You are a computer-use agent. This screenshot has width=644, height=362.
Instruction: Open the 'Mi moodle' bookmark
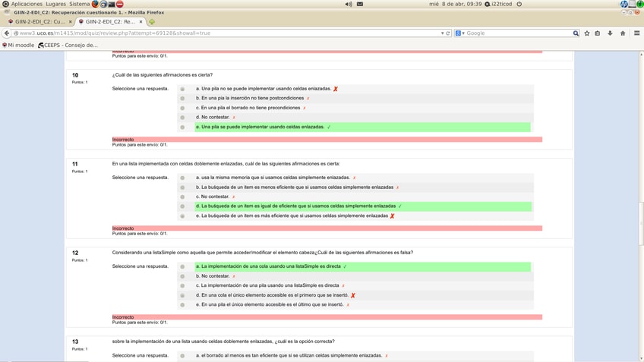tap(20, 45)
